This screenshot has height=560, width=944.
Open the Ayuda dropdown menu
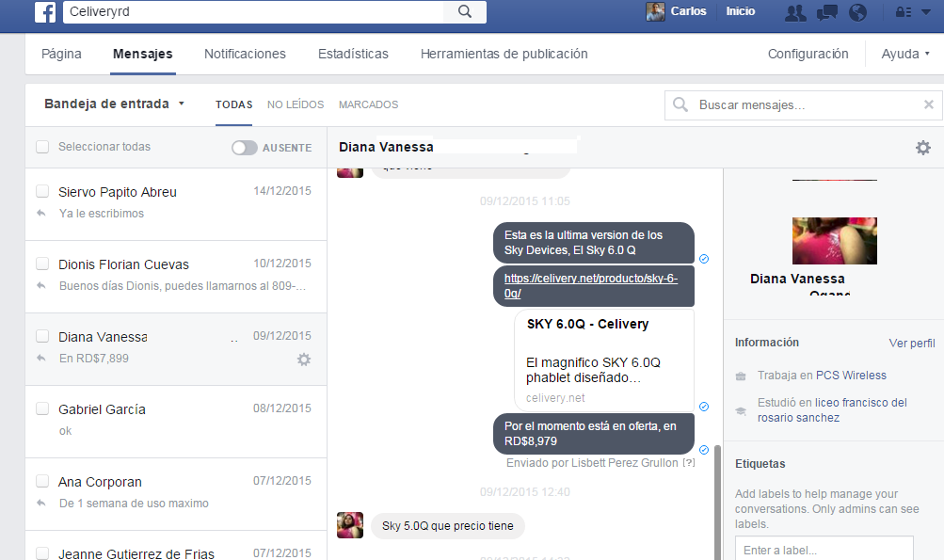pyautogui.click(x=904, y=54)
